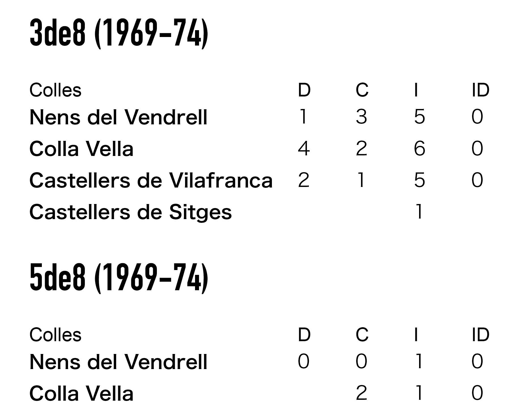Select the Colles header in the 3de8 table
Screen dimensions: 529x420
(x=56, y=90)
